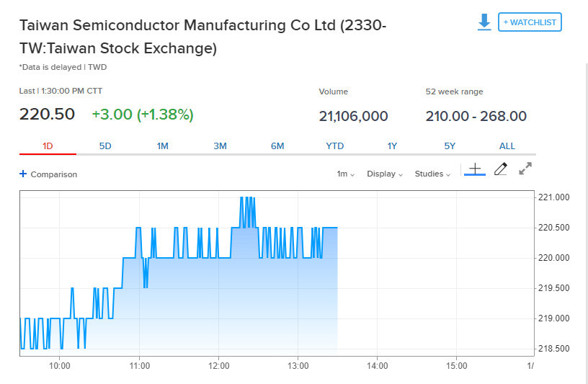
Task: Click the last price 220.50
Action: [x=47, y=114]
